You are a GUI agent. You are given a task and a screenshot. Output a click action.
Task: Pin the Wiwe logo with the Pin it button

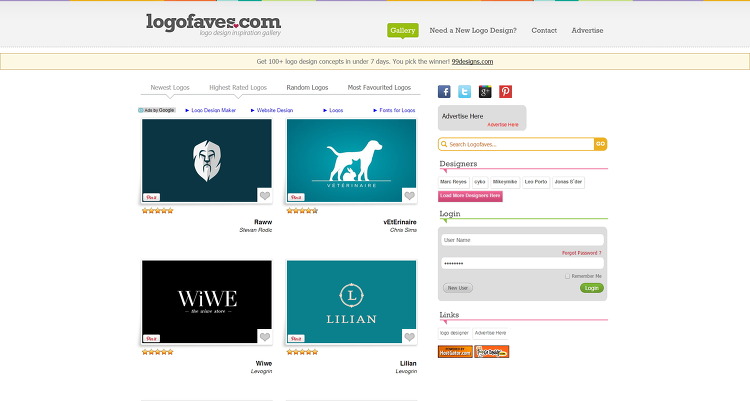[x=151, y=338]
